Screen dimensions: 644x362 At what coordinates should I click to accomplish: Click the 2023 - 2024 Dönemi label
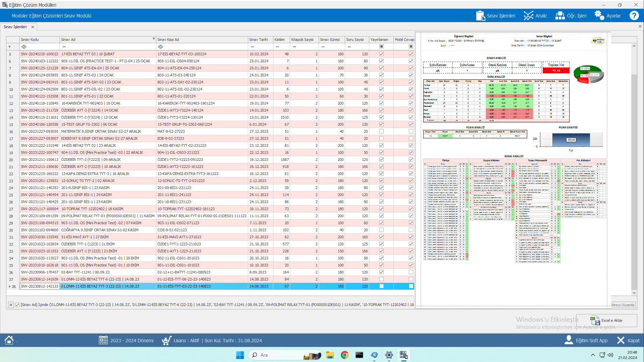tap(132, 341)
